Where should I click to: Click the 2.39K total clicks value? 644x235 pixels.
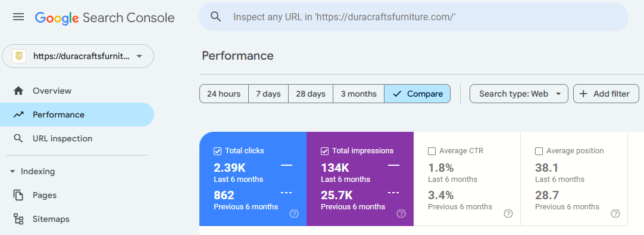230,168
